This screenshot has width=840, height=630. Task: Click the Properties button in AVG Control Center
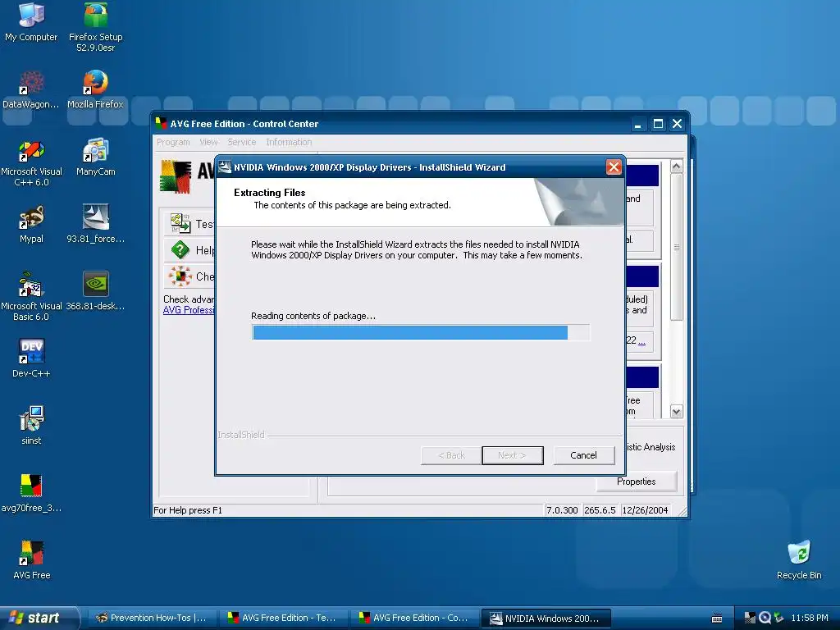pos(637,482)
